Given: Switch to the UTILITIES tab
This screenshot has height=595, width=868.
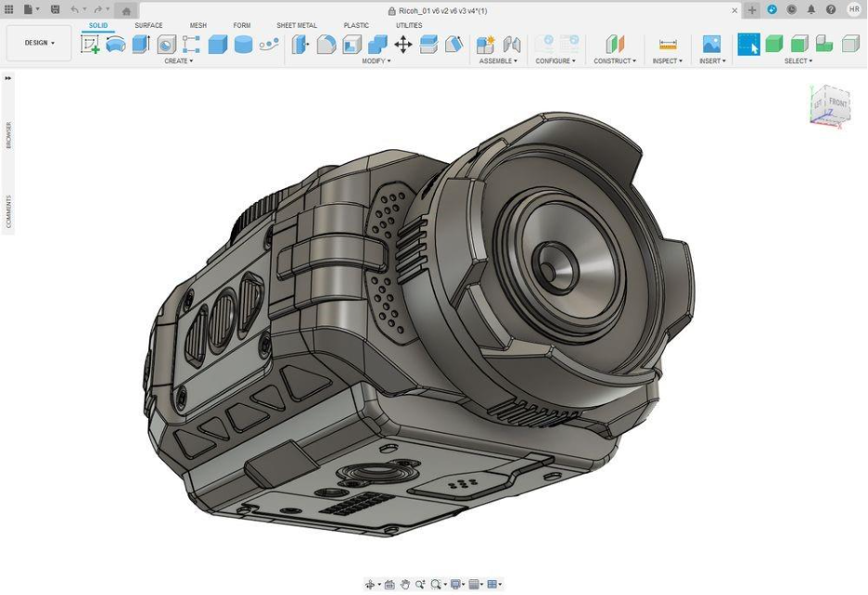Looking at the screenshot, I should click(409, 25).
